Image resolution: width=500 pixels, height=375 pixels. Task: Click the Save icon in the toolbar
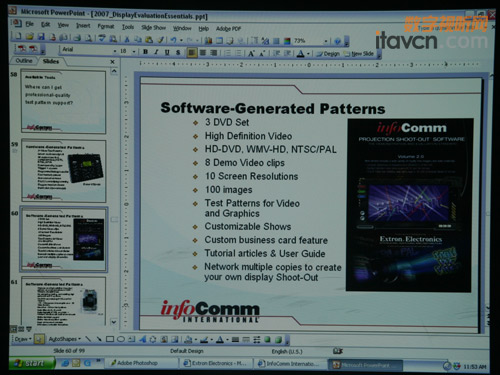tap(41, 37)
